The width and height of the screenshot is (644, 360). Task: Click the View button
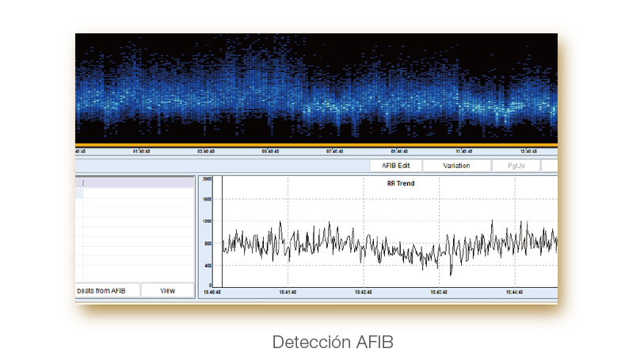coord(167,291)
